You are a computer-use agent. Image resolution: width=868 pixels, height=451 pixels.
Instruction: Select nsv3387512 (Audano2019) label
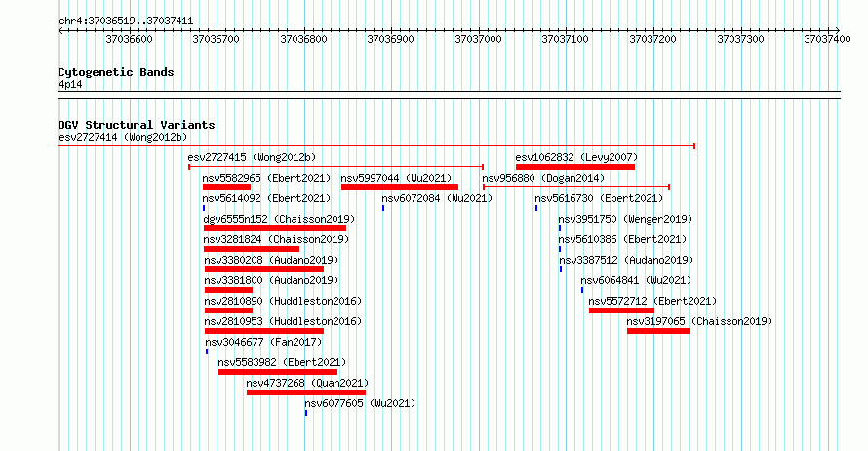(626, 260)
